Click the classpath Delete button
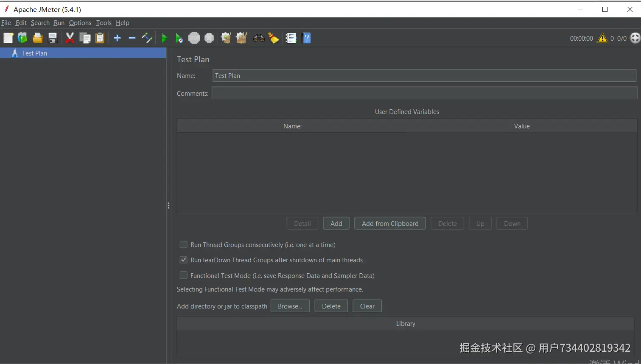 [331, 306]
